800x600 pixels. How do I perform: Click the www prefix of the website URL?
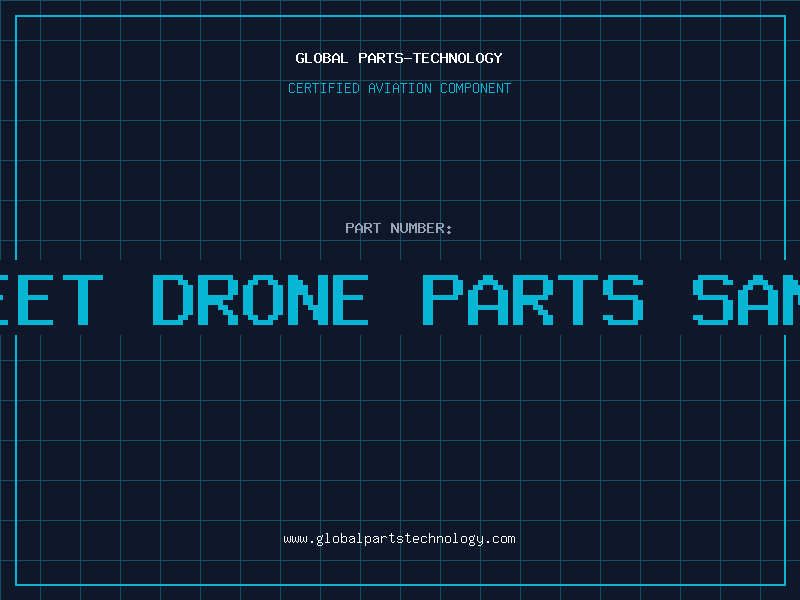coord(296,540)
